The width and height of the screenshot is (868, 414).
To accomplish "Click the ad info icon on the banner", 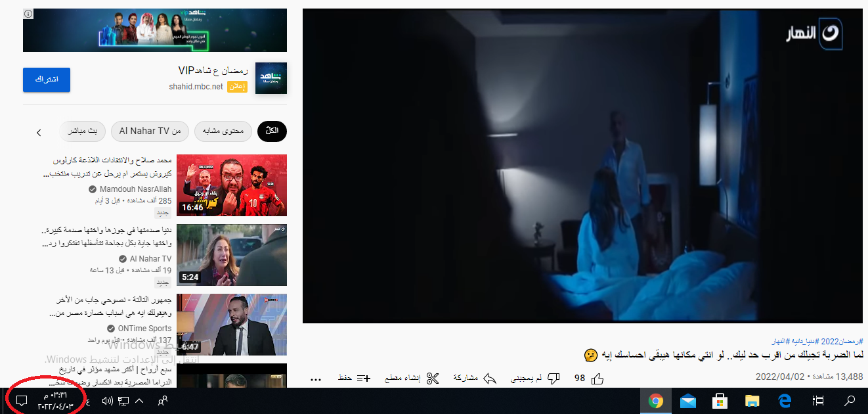I will point(28,14).
